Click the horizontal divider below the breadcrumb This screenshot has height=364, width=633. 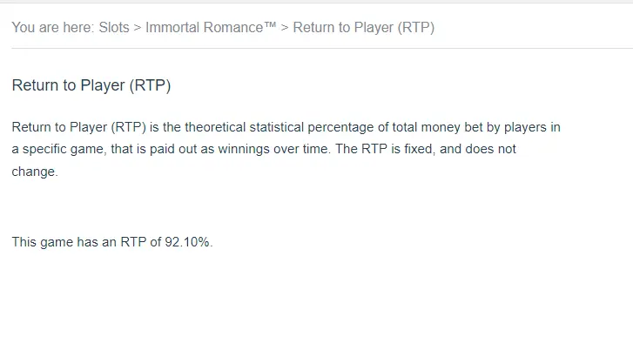[322, 48]
